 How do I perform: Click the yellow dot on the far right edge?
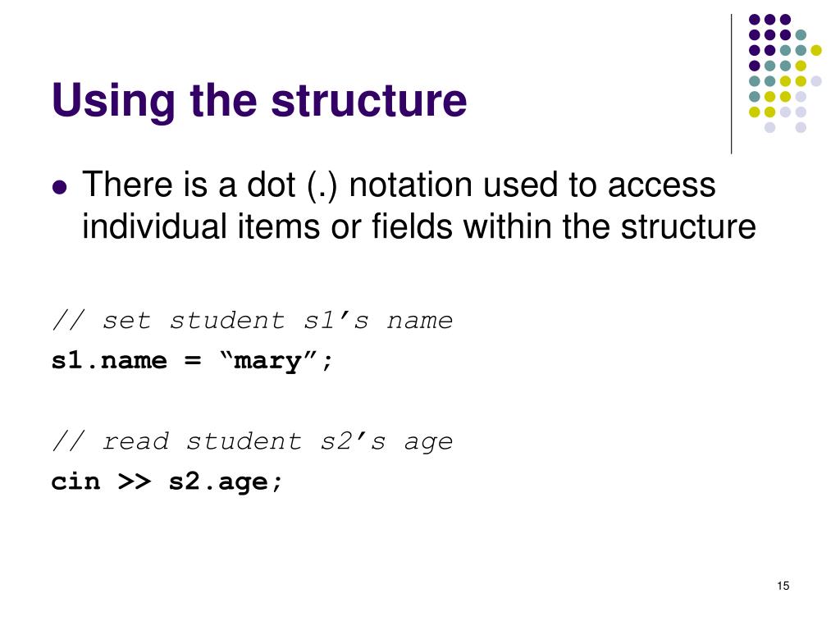point(816,50)
